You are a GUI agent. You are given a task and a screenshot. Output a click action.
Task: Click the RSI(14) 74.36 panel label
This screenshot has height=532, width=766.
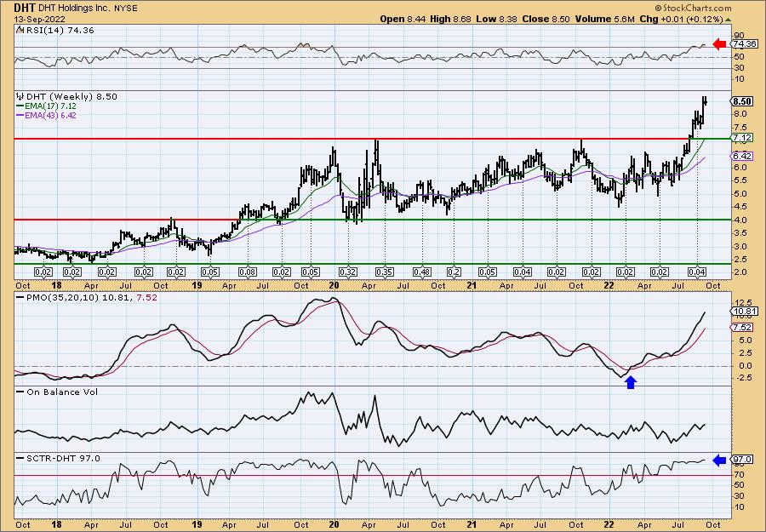point(54,31)
